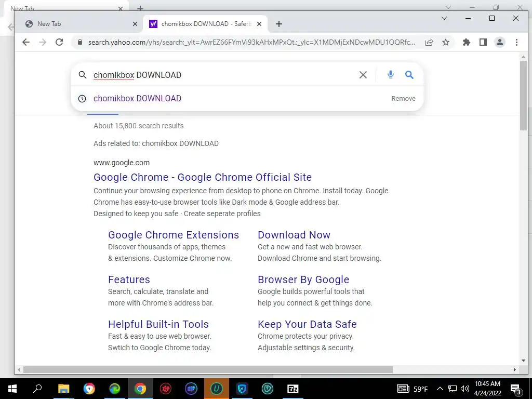This screenshot has width=532, height=399.
Task: Click the horizontal scrollbar thumb
Action: pyautogui.click(x=208, y=369)
